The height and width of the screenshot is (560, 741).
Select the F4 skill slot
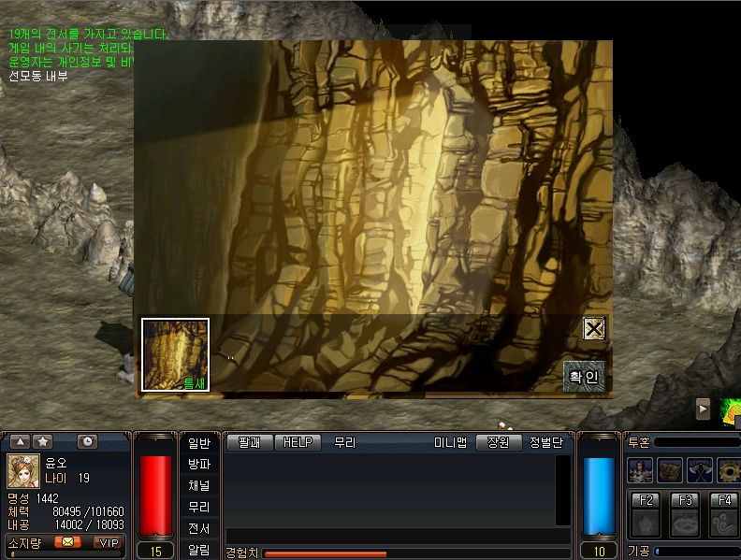[724, 515]
